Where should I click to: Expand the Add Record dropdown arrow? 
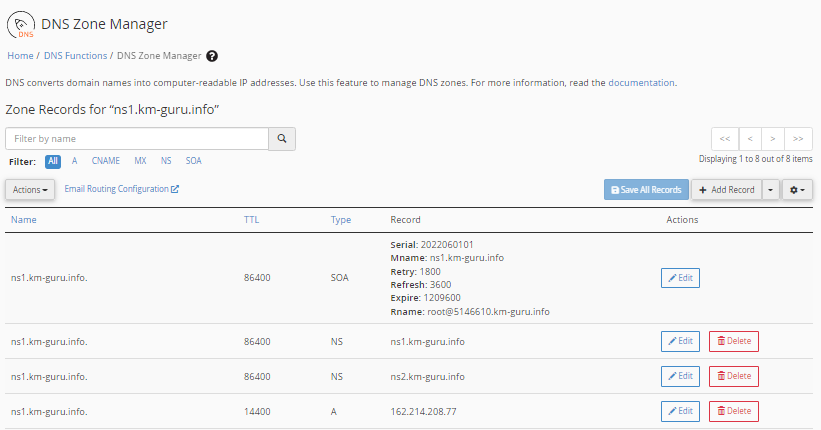pos(770,189)
